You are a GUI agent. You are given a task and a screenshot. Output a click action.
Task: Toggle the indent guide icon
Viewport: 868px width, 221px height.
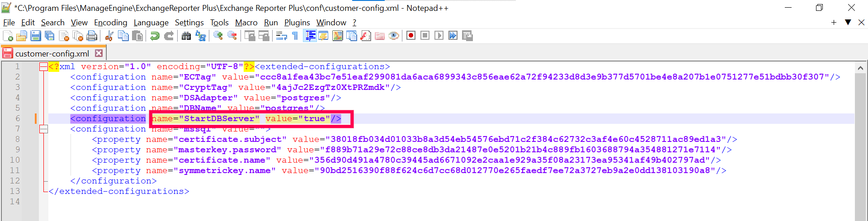tap(310, 36)
